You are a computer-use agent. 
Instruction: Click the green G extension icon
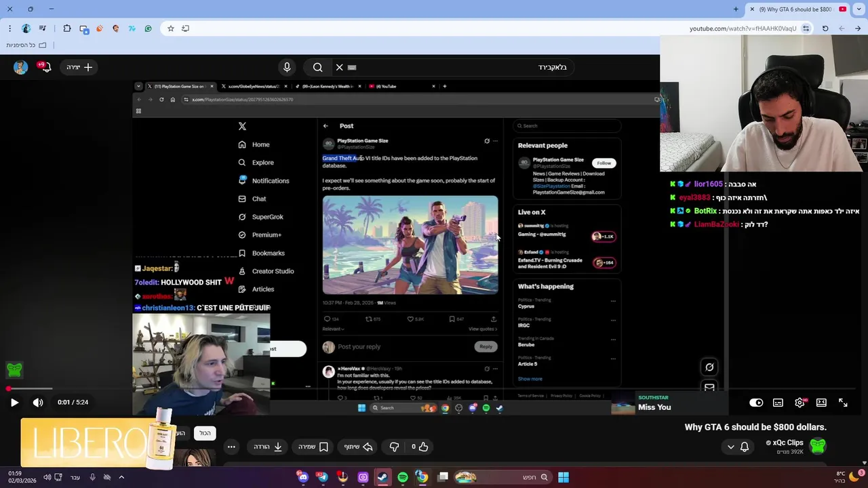click(148, 28)
